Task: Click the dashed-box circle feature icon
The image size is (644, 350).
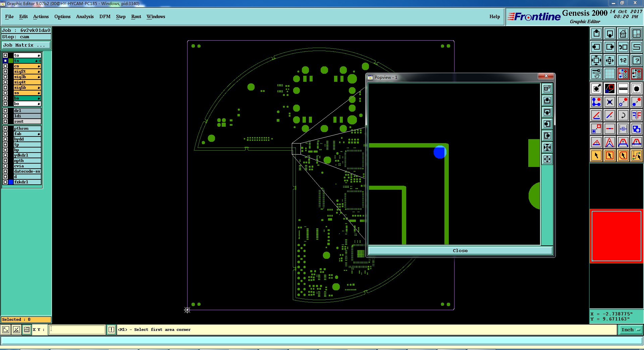Action: (637, 89)
